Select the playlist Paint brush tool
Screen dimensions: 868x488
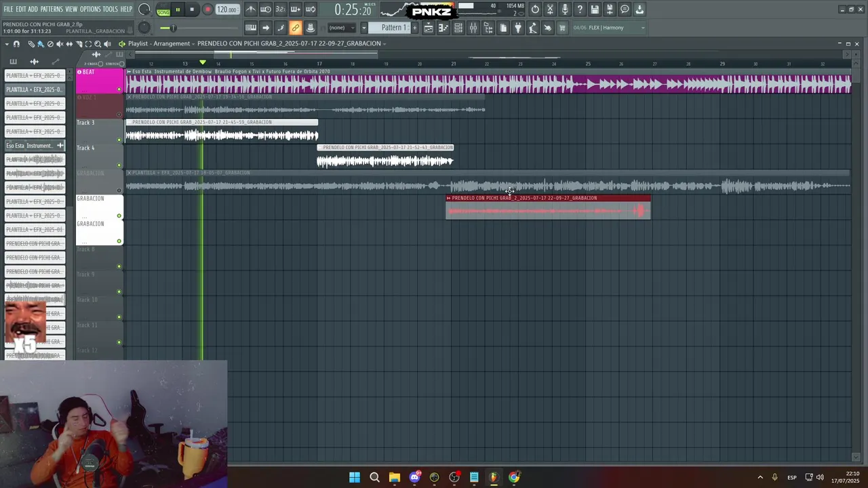click(x=41, y=44)
